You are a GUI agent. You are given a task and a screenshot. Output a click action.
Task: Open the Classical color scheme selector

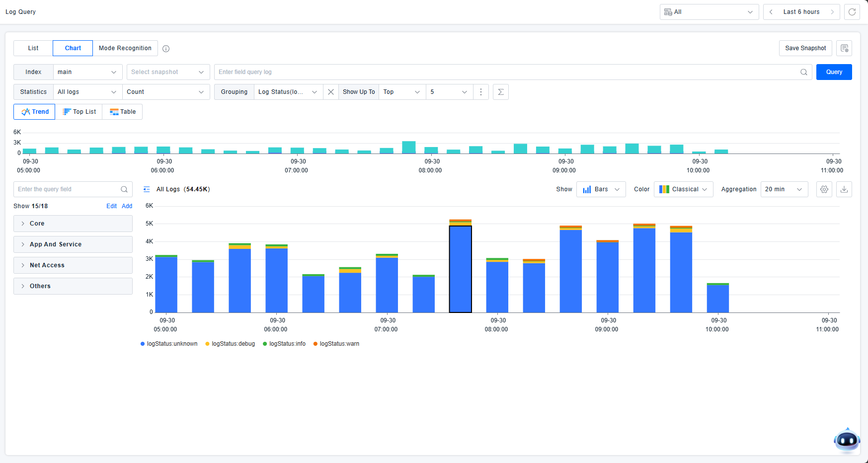(x=683, y=189)
